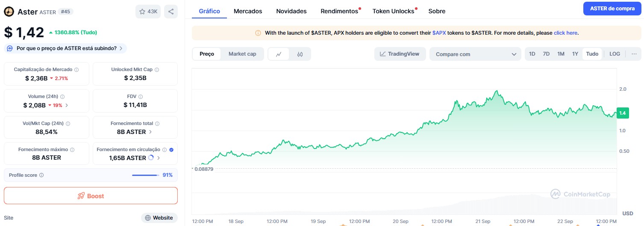
Task: Click the green 1.4 current price tag
Action: click(x=622, y=113)
